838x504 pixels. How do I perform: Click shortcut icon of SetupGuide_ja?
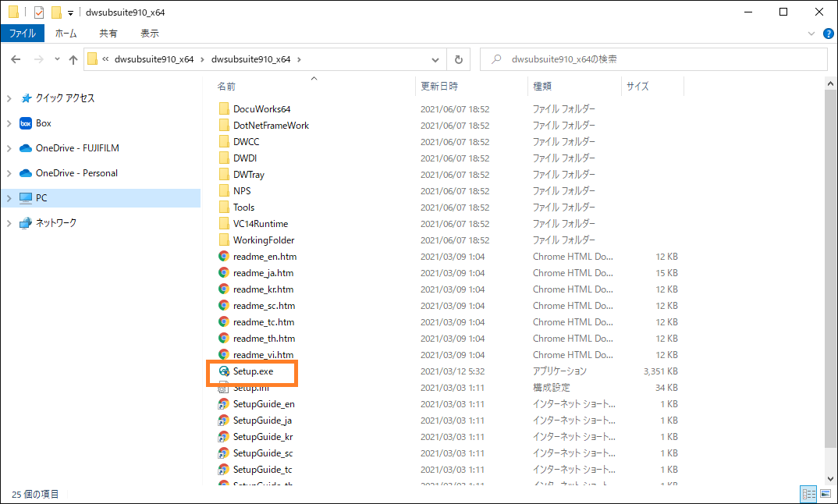click(224, 420)
